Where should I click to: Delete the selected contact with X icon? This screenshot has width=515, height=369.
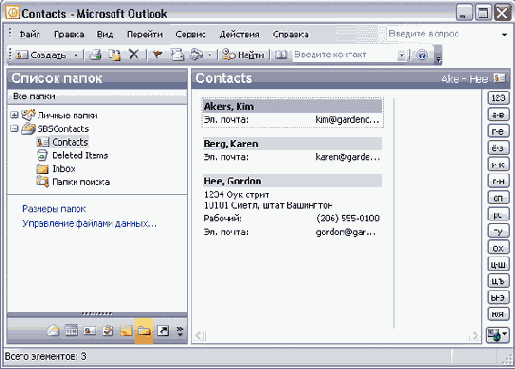(x=134, y=54)
